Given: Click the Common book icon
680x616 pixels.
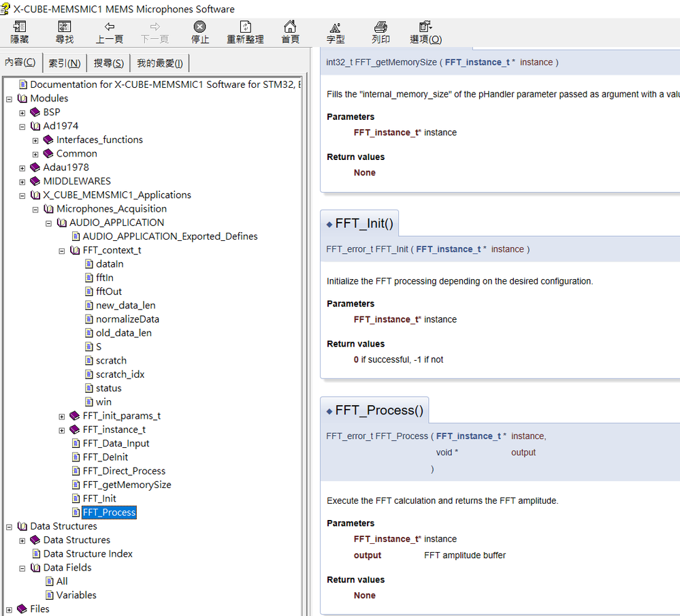Looking at the screenshot, I should 48,154.
